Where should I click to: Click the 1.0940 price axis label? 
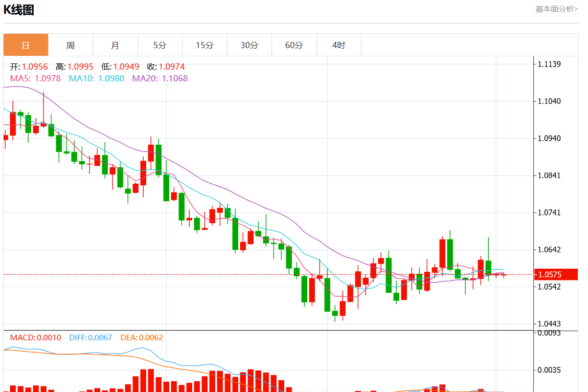(x=549, y=139)
